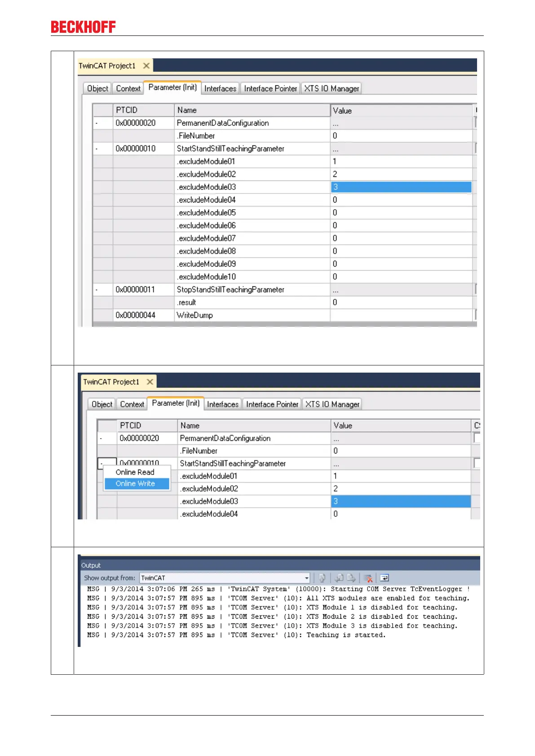The image size is (535, 756).
Task: Click value cell of .FileNumber in top window
Action: point(401,136)
